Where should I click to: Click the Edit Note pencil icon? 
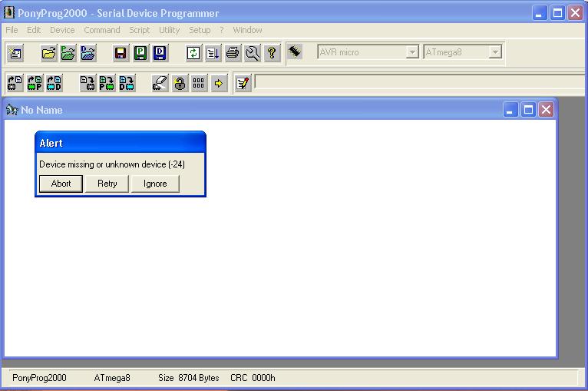coord(243,83)
